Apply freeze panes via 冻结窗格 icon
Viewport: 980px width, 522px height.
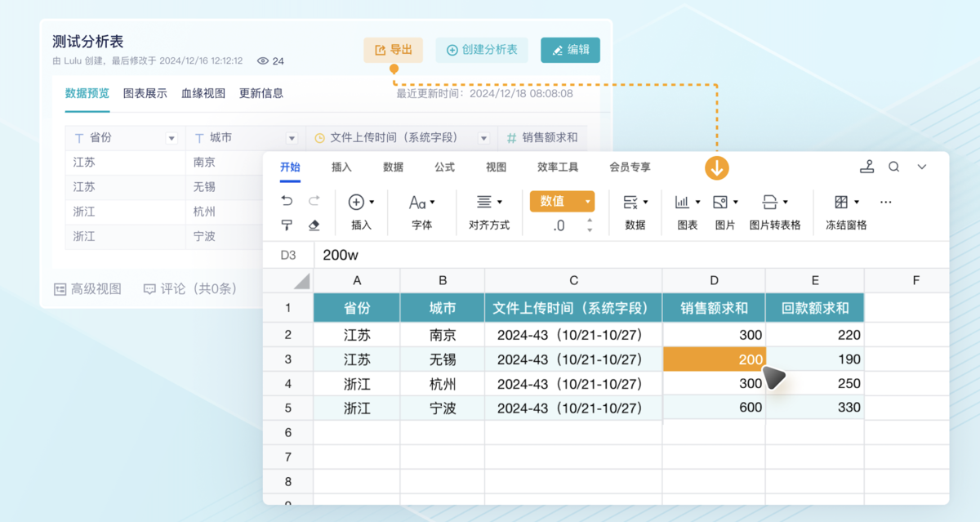841,202
